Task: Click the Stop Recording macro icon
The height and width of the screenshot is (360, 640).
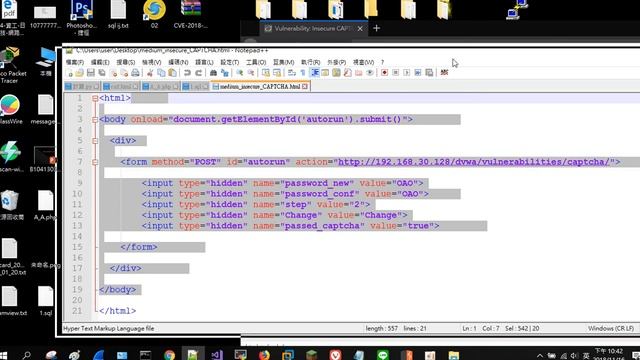Action: coord(396,73)
